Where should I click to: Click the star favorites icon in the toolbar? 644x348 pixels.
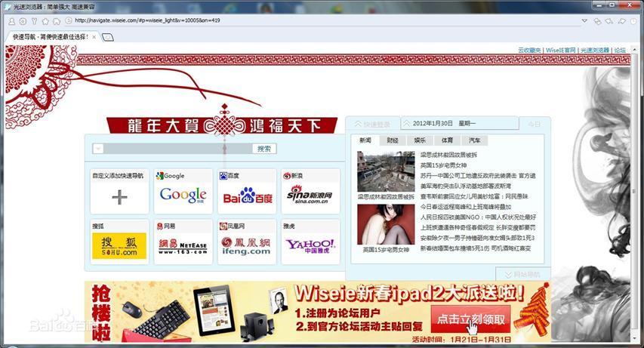point(45,21)
